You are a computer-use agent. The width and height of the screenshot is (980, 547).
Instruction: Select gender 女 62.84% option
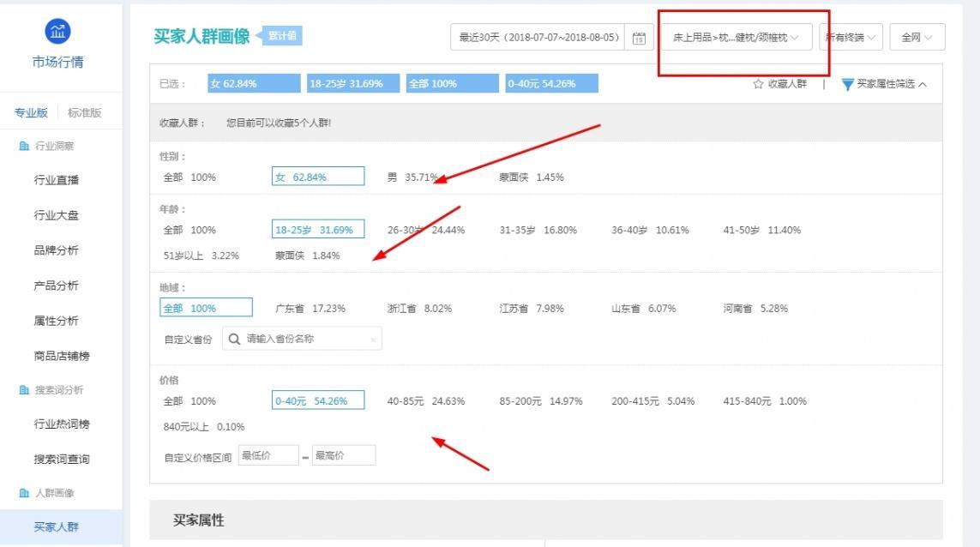318,177
